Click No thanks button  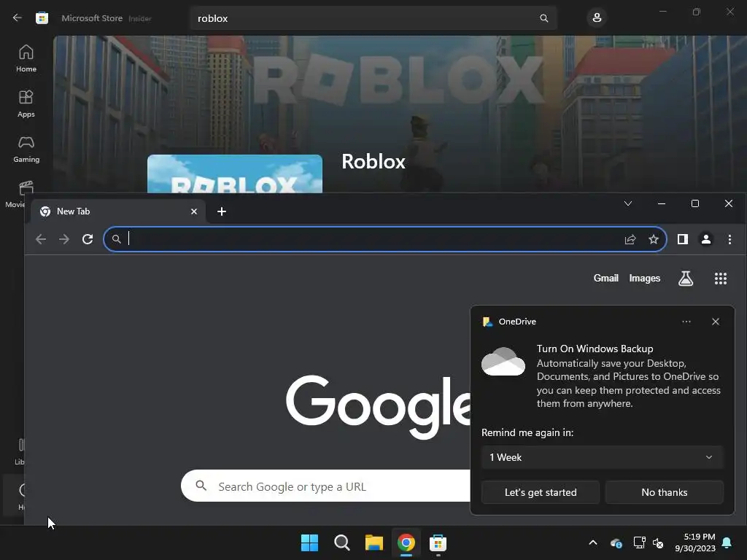click(664, 492)
